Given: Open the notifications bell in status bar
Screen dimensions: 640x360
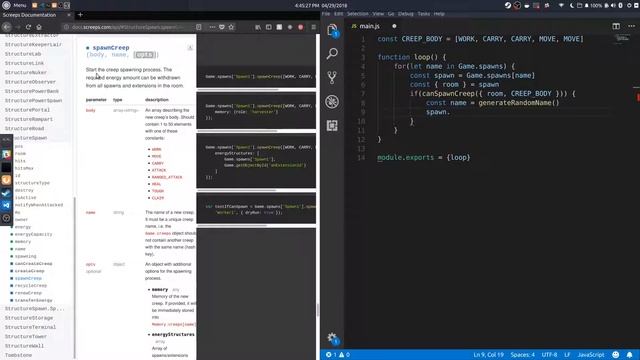Looking at the screenshot, I should pos(629,355).
